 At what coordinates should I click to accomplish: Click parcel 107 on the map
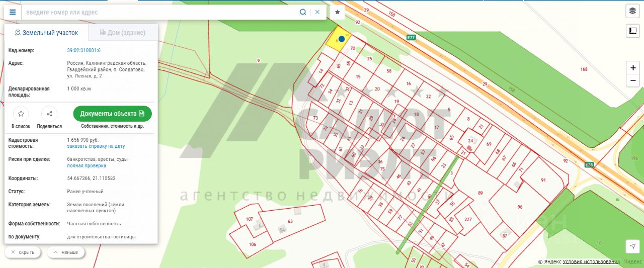click(250, 219)
